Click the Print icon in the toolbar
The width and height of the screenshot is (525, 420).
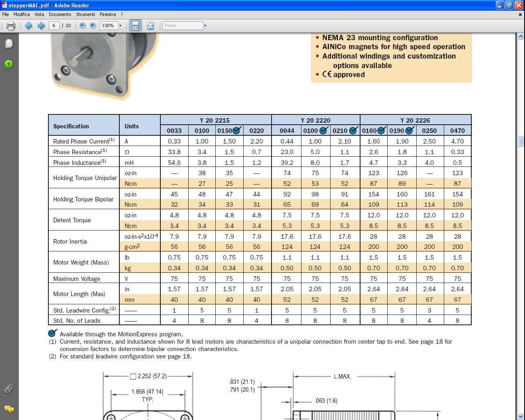(x=11, y=26)
